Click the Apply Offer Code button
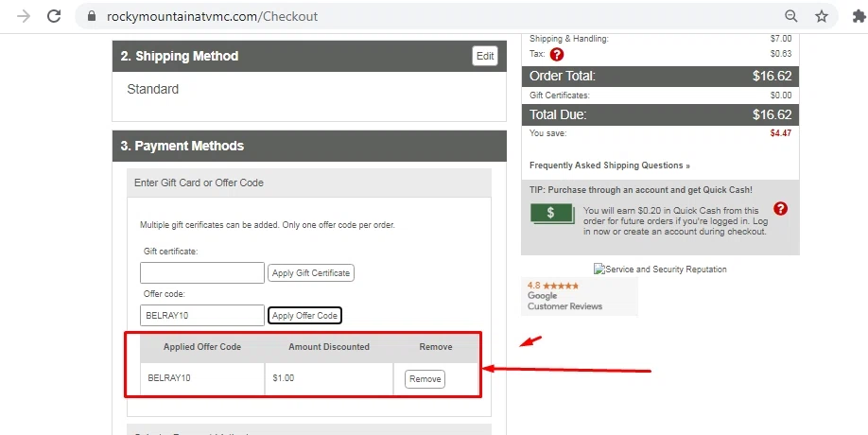The height and width of the screenshot is (435, 868). [x=304, y=316]
